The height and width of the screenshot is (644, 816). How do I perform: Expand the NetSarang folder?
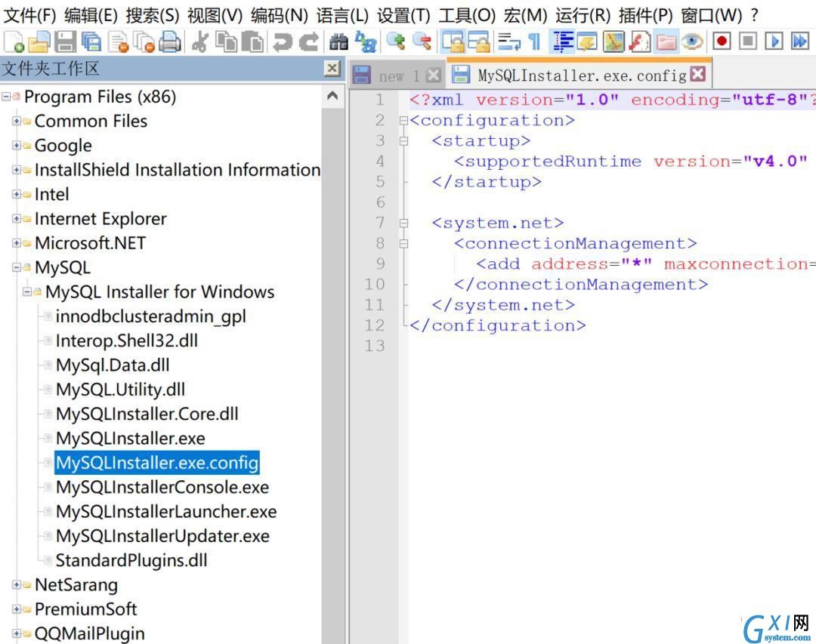(16, 584)
